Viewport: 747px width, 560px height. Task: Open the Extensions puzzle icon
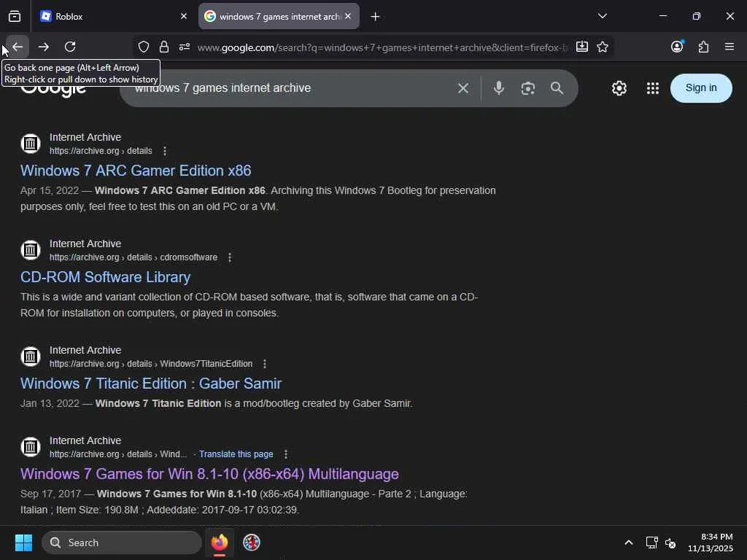[703, 47]
